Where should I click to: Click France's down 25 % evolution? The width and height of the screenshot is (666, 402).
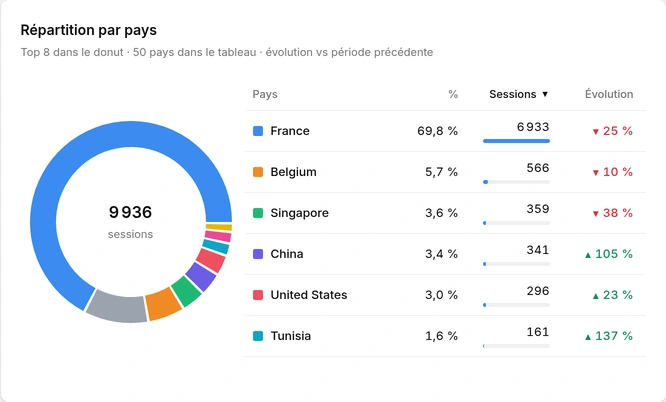pyautogui.click(x=612, y=131)
